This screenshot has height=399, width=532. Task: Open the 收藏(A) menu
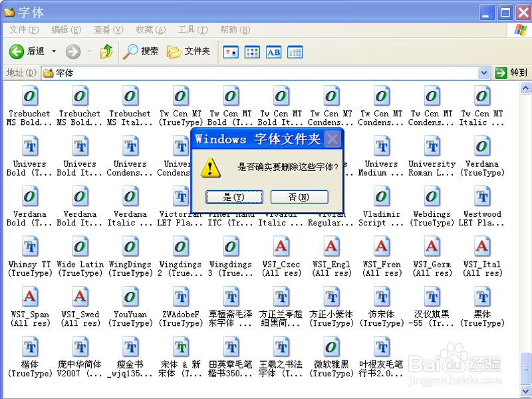(151, 30)
